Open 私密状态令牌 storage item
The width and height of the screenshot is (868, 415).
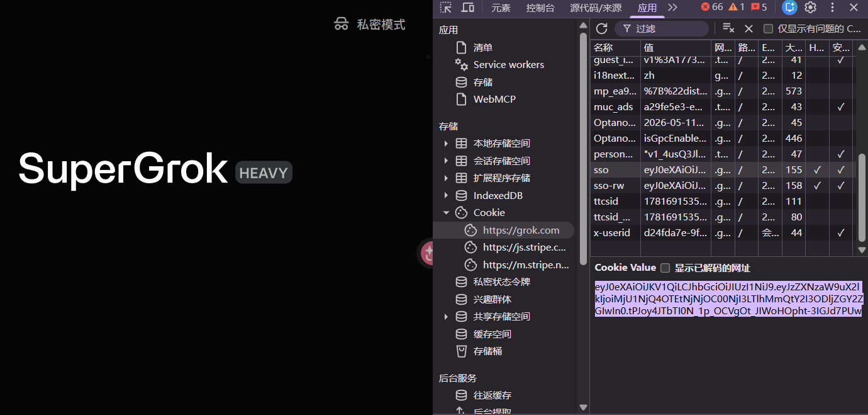[502, 281]
